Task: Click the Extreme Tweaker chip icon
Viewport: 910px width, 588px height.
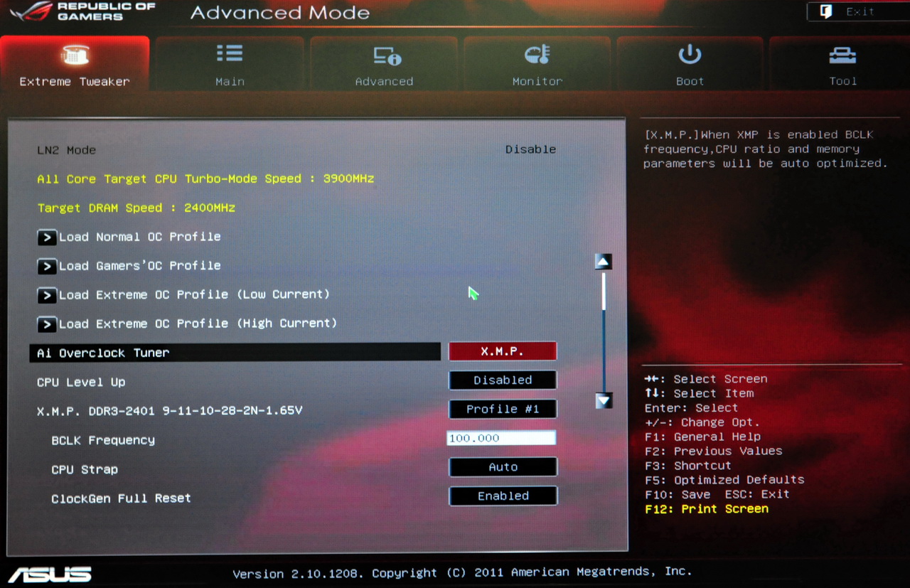Action: [75, 54]
